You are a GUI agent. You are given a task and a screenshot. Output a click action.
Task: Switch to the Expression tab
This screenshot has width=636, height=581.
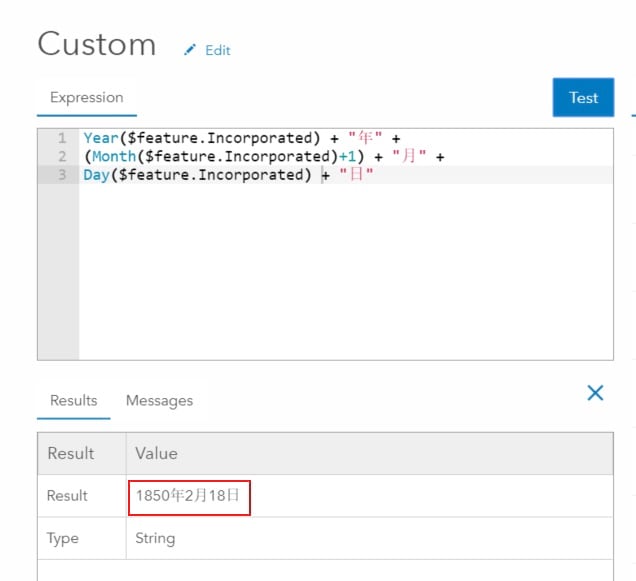coord(87,98)
